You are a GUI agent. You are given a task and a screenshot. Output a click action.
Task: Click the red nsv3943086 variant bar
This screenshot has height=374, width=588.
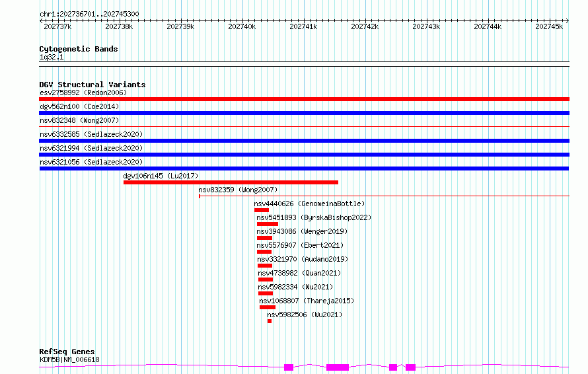(x=264, y=238)
